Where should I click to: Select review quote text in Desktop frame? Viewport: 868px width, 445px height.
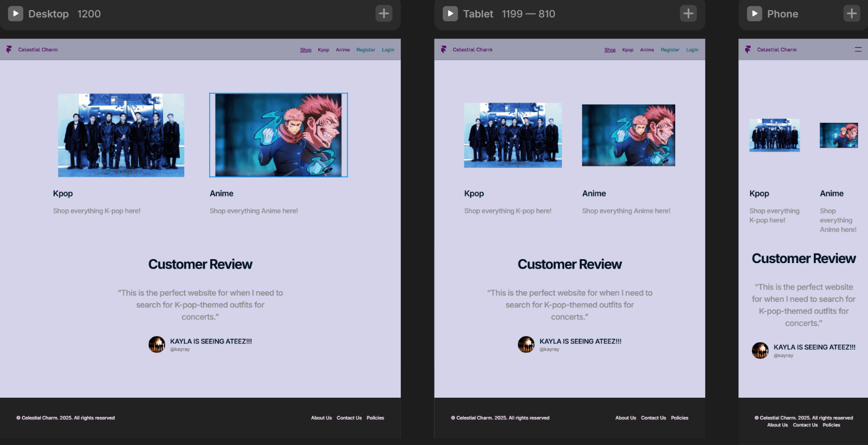pos(200,305)
